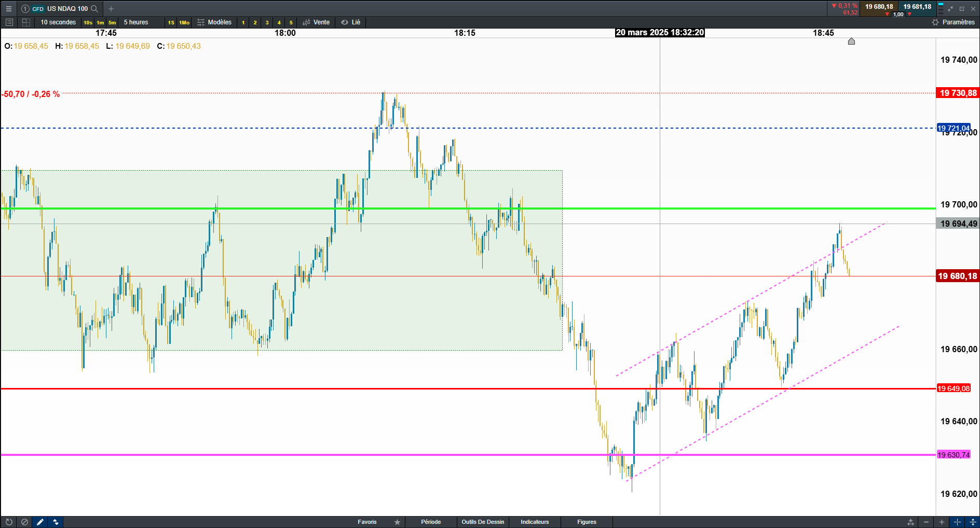Toggle the up-down arrows cursor mode icon

[x=56, y=522]
